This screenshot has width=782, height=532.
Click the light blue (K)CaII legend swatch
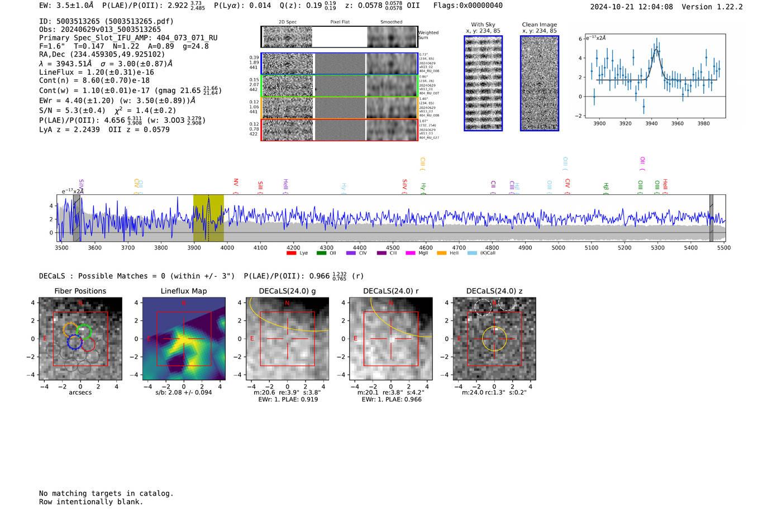[472, 253]
